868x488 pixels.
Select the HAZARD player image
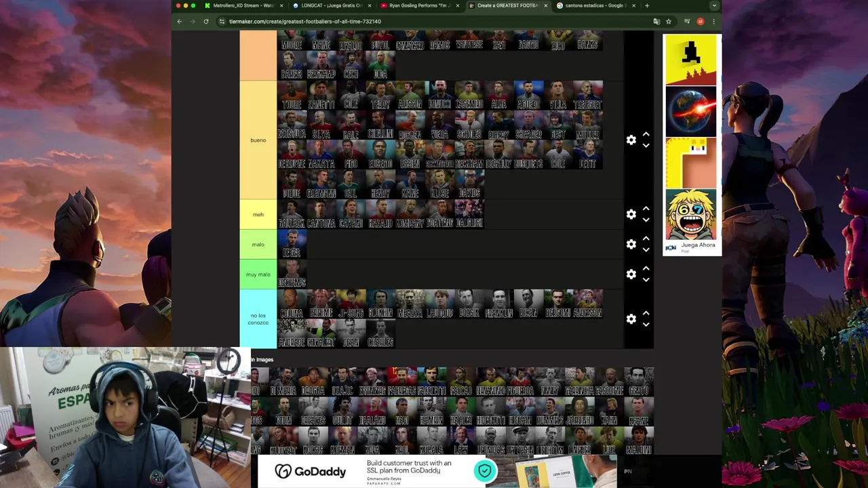pyautogui.click(x=380, y=214)
